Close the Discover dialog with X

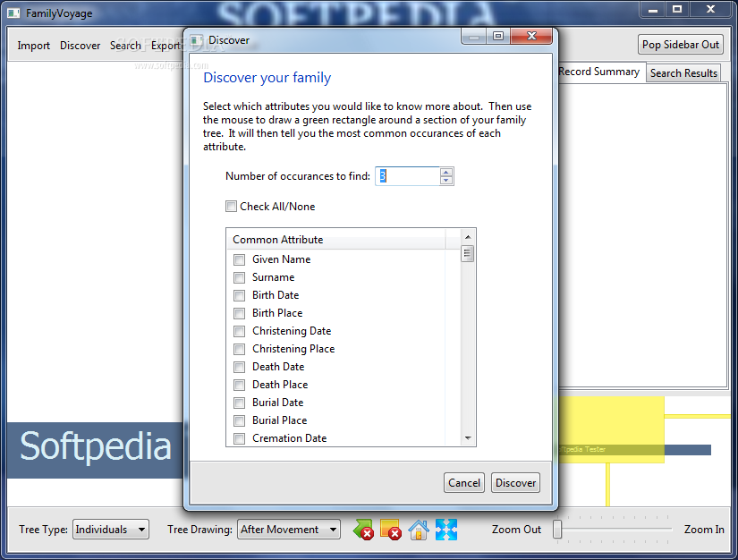531,36
